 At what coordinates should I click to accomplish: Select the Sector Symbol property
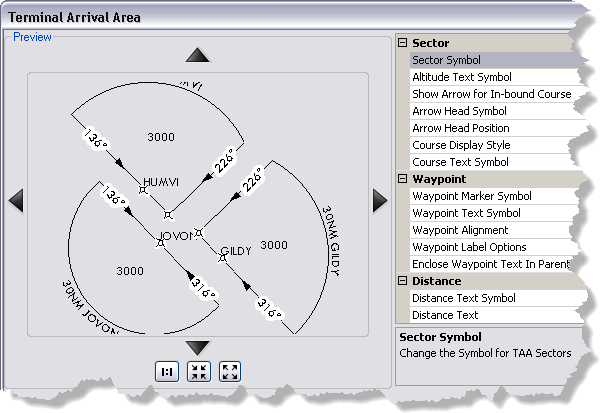446,60
